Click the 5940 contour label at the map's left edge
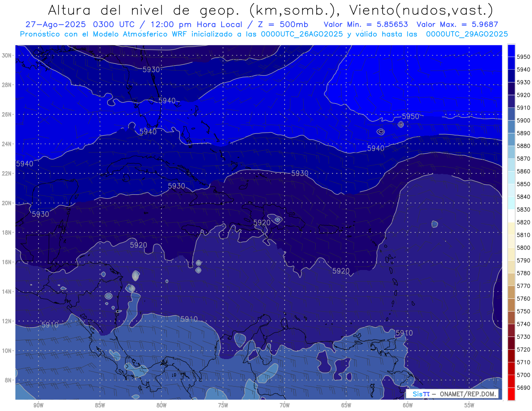Screen dimensions: 532x411 [24, 164]
